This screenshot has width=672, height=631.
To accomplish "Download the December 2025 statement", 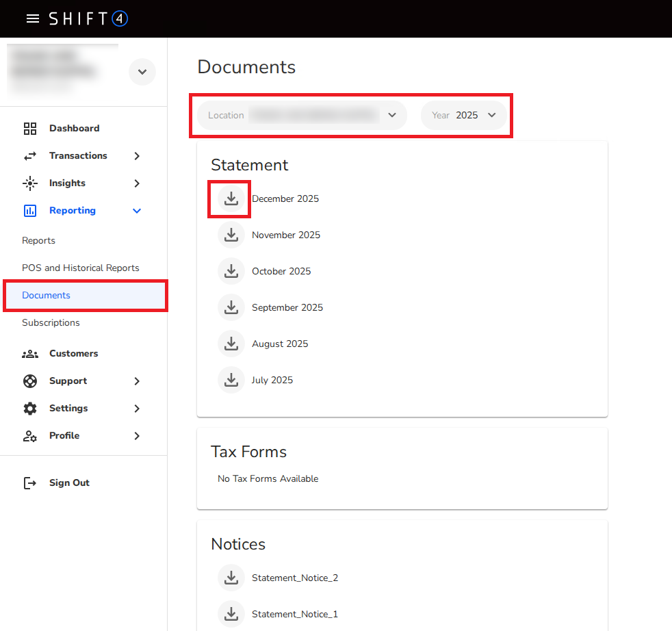I will [231, 198].
